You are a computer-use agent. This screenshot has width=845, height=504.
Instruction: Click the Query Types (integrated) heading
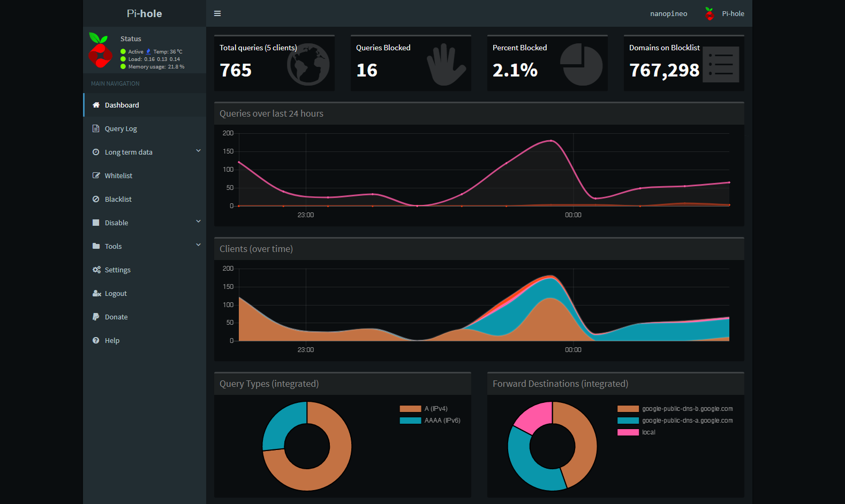pos(269,384)
